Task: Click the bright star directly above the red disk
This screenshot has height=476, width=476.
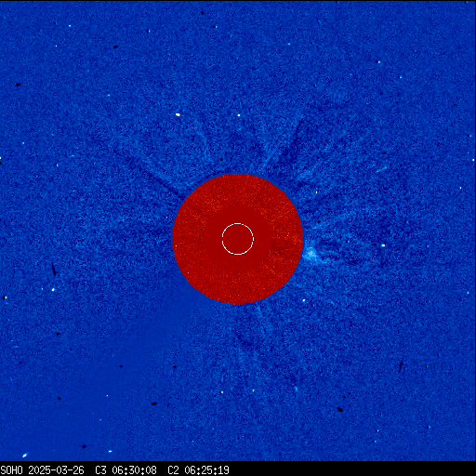Action: tap(239, 115)
